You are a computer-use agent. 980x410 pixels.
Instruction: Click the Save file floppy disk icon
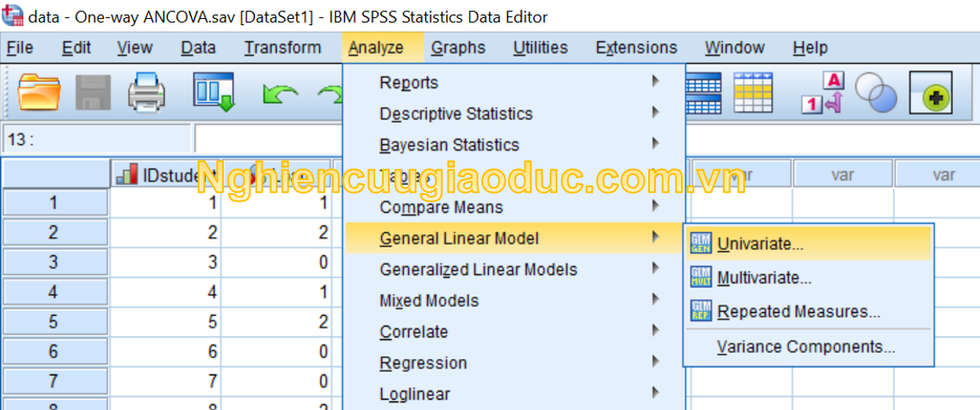tap(92, 93)
